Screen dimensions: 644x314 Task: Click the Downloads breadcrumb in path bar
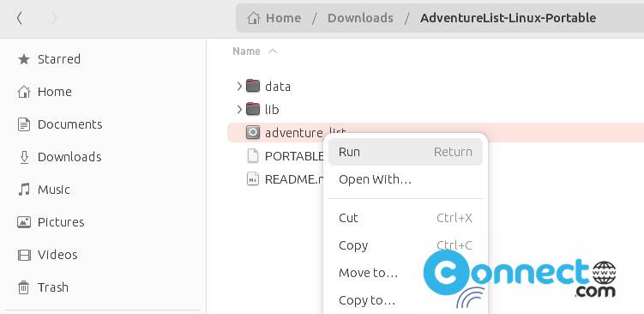(x=360, y=18)
